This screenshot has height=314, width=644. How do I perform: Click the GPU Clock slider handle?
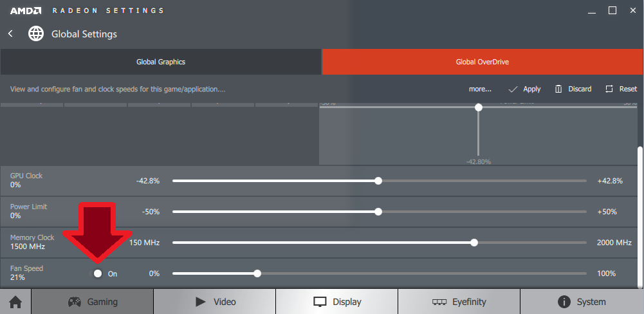pos(378,181)
